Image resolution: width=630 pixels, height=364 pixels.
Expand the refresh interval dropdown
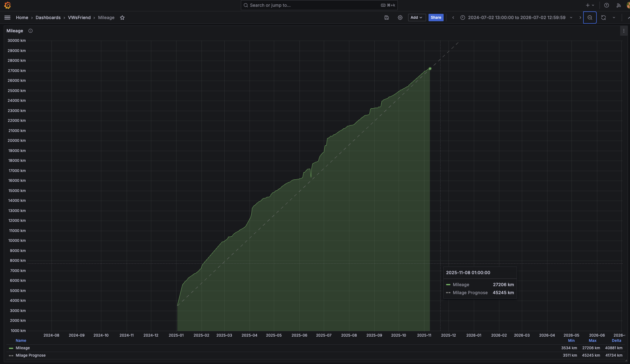(x=614, y=18)
